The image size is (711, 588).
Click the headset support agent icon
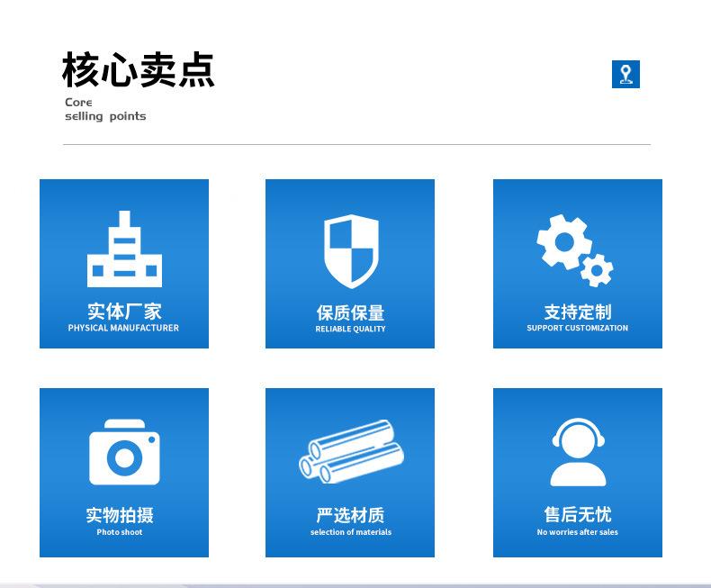coord(578,452)
